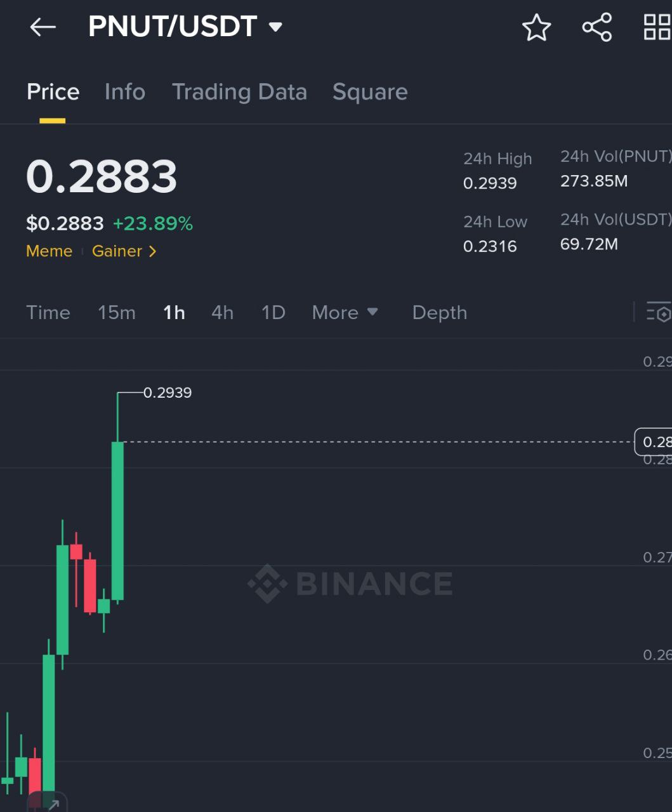Tap the 24h Low label
This screenshot has width=672, height=812.
coord(495,221)
